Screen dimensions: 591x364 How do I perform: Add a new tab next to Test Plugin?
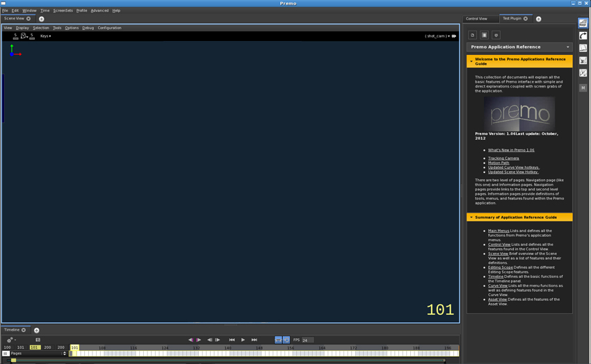[x=539, y=19]
